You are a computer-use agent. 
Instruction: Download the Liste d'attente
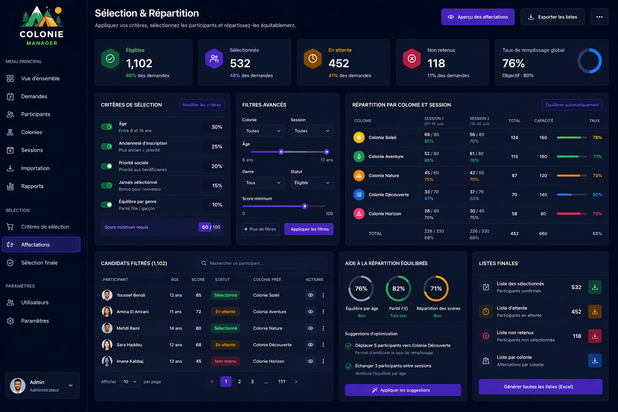point(595,311)
